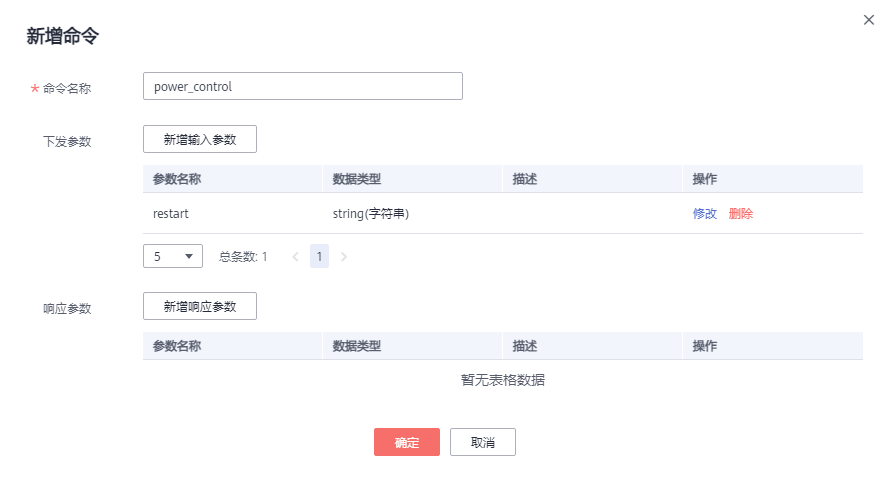891x485 pixels.
Task: Click 修改 link for the restart parameter
Action: coord(705,214)
